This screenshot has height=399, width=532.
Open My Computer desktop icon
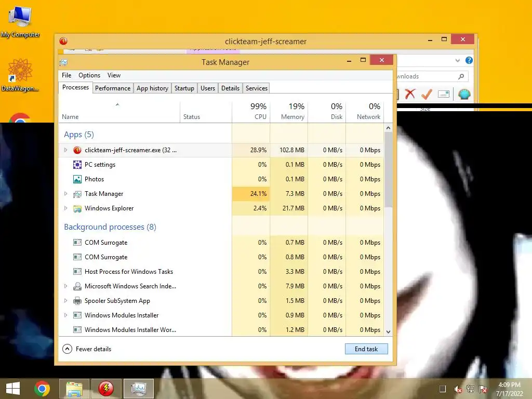(x=20, y=21)
